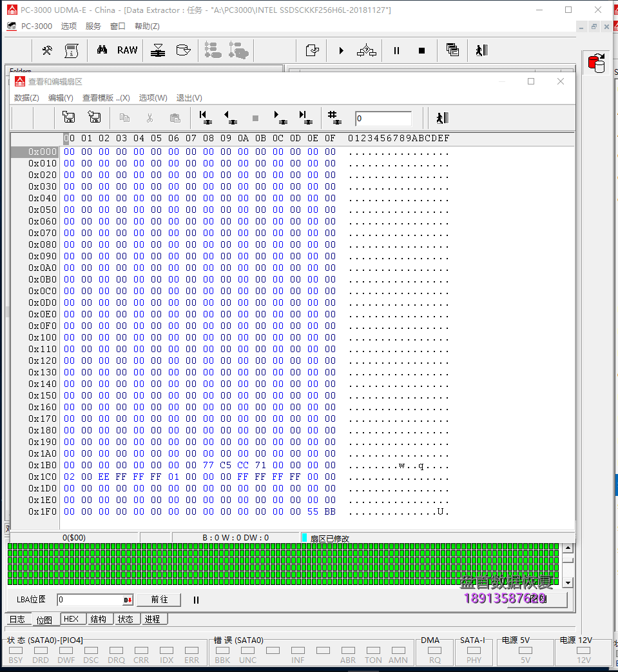Open the 服务 menu
The image size is (618, 672).
pos(93,26)
